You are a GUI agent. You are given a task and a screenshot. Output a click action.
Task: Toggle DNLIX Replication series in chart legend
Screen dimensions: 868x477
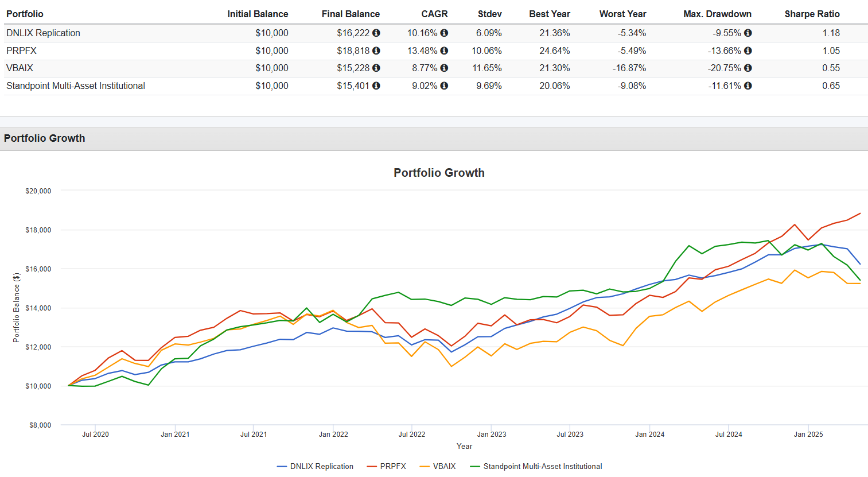[315, 466]
